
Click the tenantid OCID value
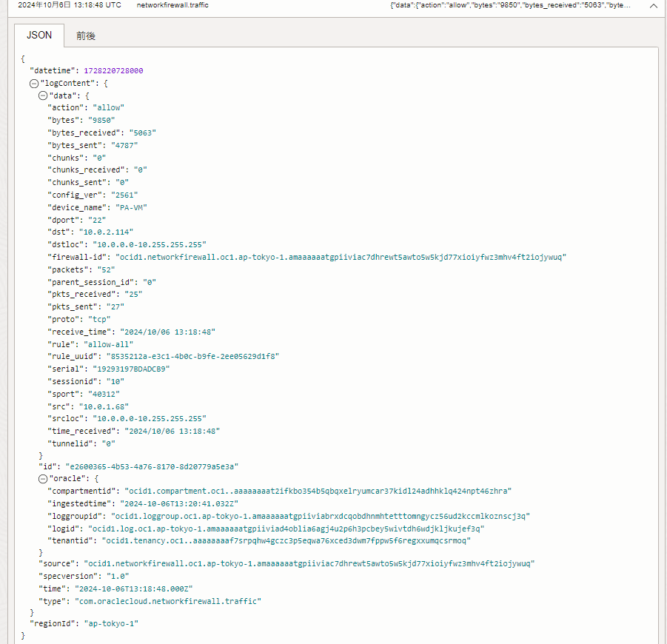[286, 540]
